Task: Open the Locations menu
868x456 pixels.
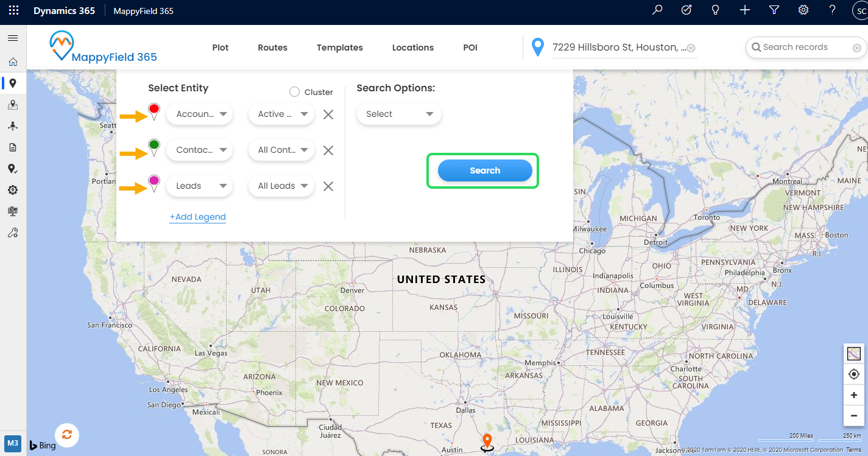Action: (413, 47)
